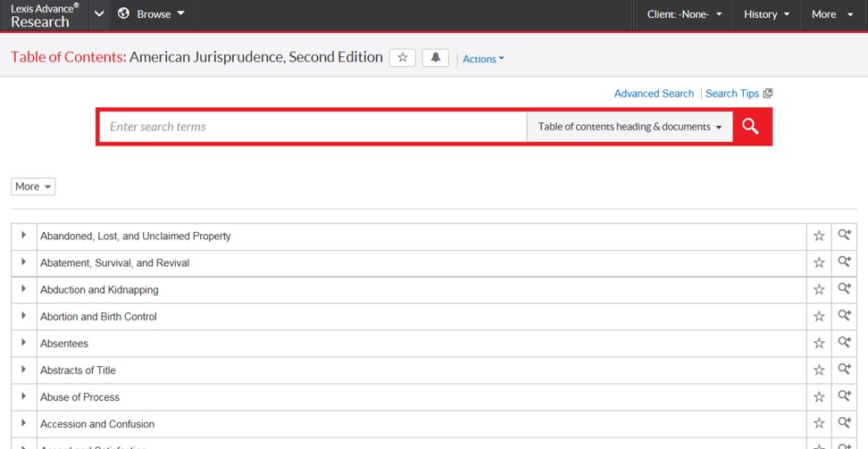This screenshot has width=868, height=449.
Task: Add Abandoned, Lost, and Unclaimed Property to search
Action: [x=844, y=235]
